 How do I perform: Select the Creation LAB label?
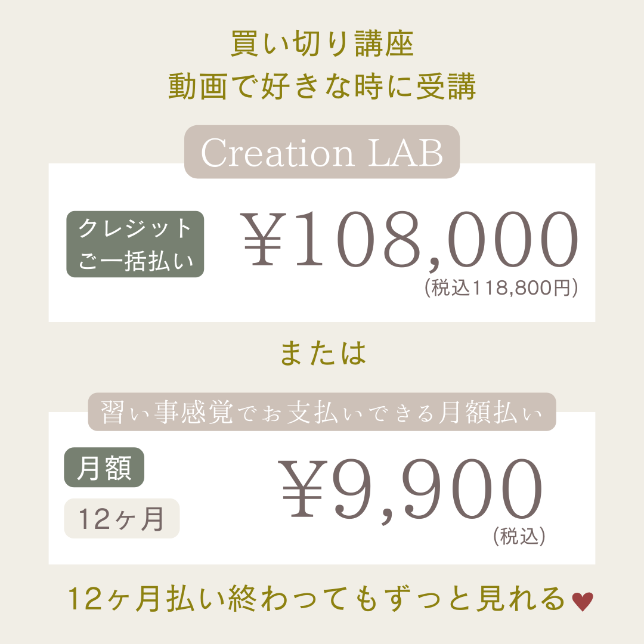(x=322, y=152)
